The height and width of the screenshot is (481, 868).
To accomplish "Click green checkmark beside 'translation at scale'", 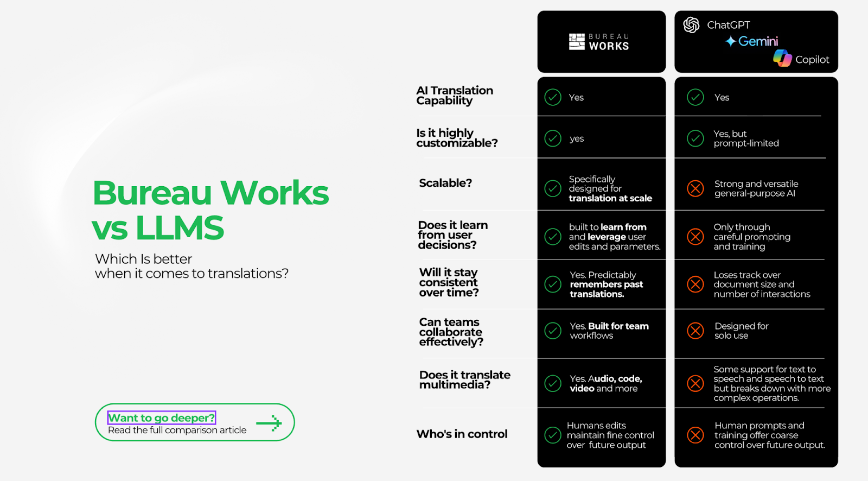I will tap(553, 188).
